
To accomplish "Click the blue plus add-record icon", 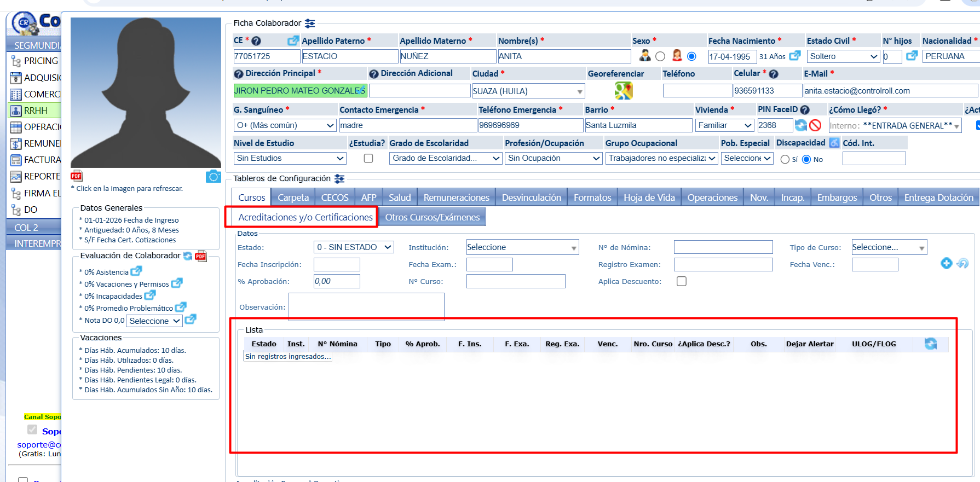I will (x=946, y=263).
